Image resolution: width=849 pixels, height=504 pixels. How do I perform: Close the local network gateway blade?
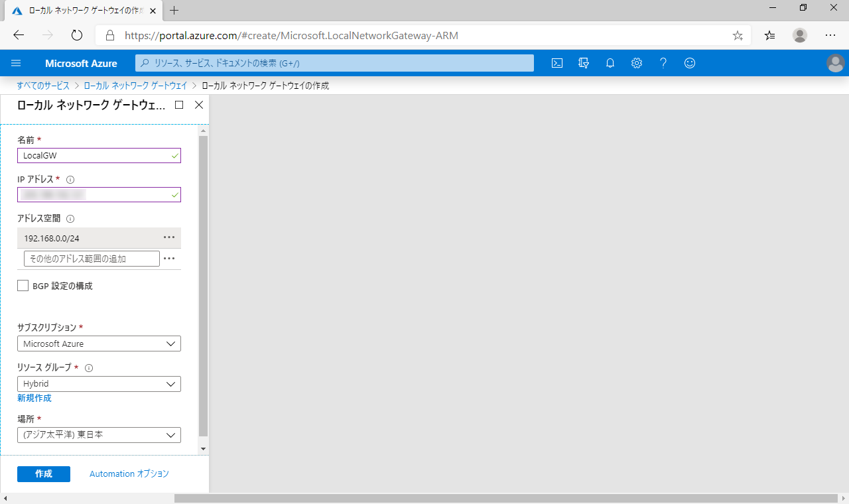click(199, 105)
